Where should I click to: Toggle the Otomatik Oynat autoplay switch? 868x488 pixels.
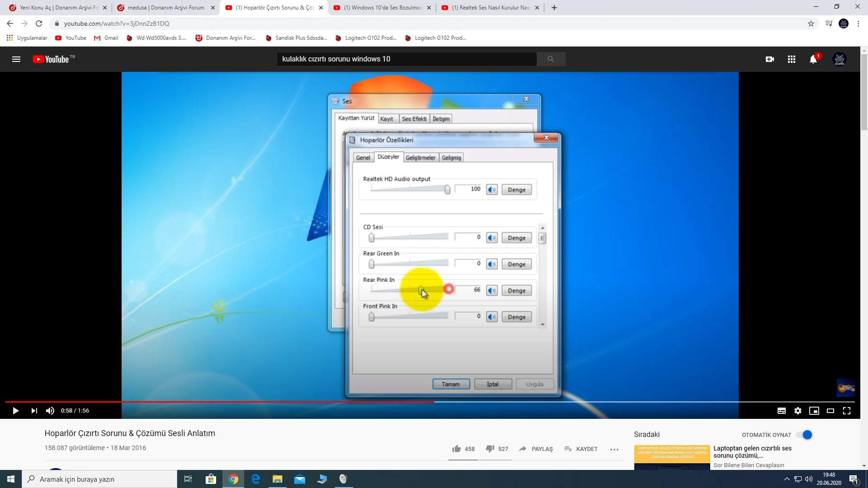click(x=804, y=435)
